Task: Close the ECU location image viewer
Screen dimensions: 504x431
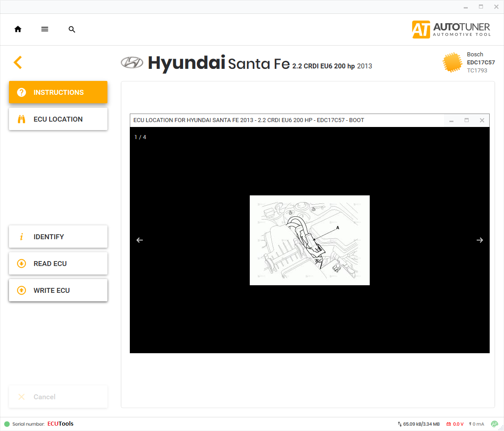Action: tap(482, 120)
